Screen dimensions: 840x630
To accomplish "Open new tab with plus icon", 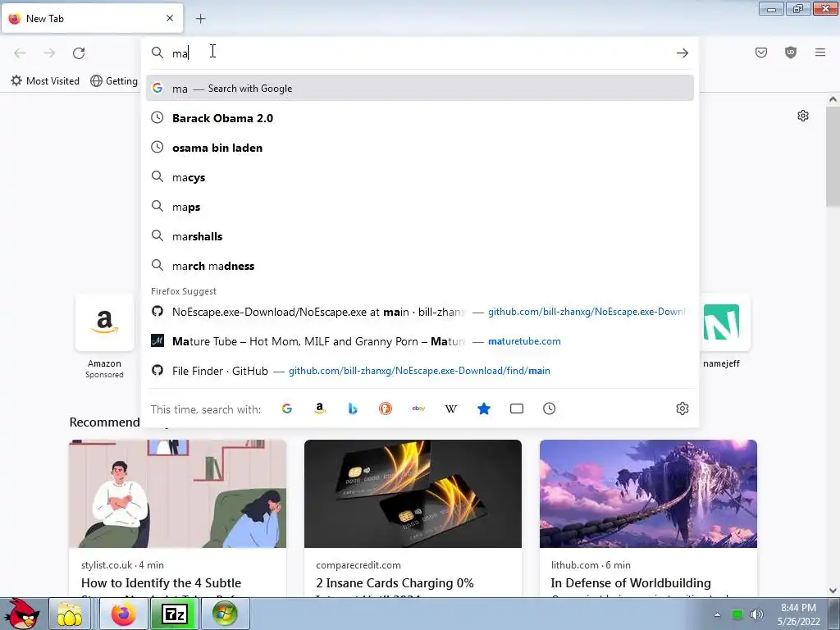I will [x=200, y=19].
